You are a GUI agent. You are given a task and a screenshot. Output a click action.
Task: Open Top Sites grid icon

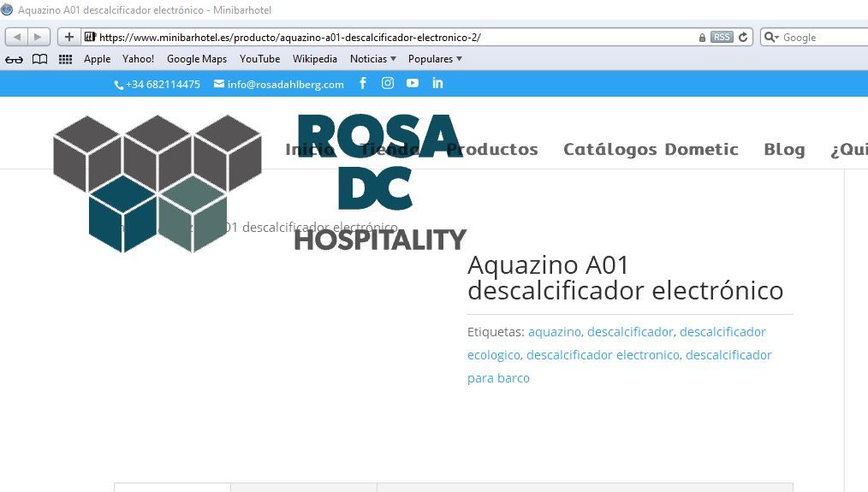pos(65,59)
